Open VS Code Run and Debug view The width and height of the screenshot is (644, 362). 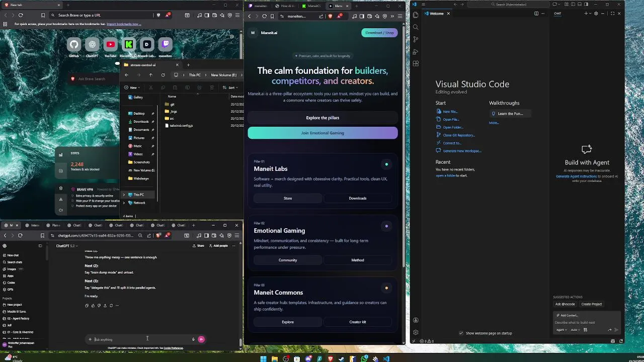pyautogui.click(x=416, y=51)
